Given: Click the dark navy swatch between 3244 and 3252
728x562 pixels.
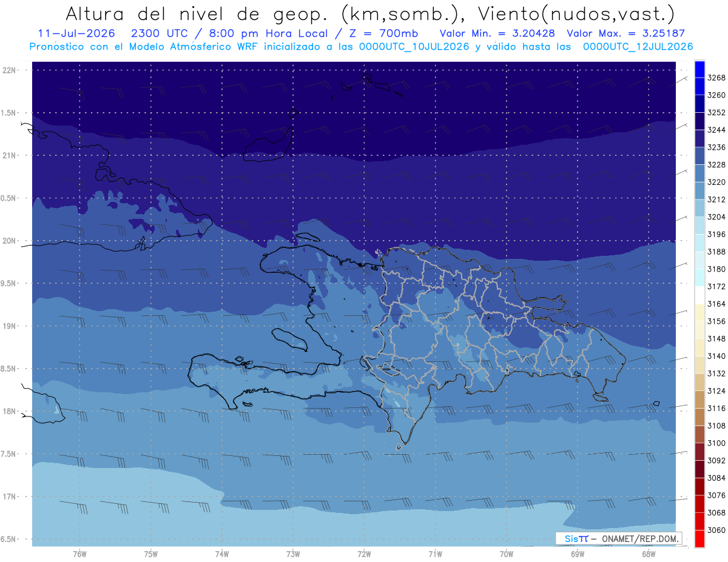Looking at the screenshot, I should pyautogui.click(x=699, y=121).
